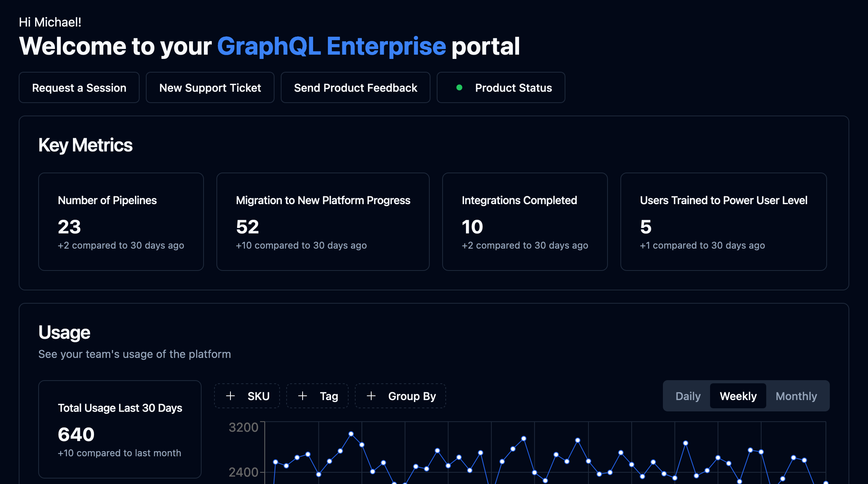
Task: Click the GraphQL Enterprise heading text
Action: tap(331, 46)
